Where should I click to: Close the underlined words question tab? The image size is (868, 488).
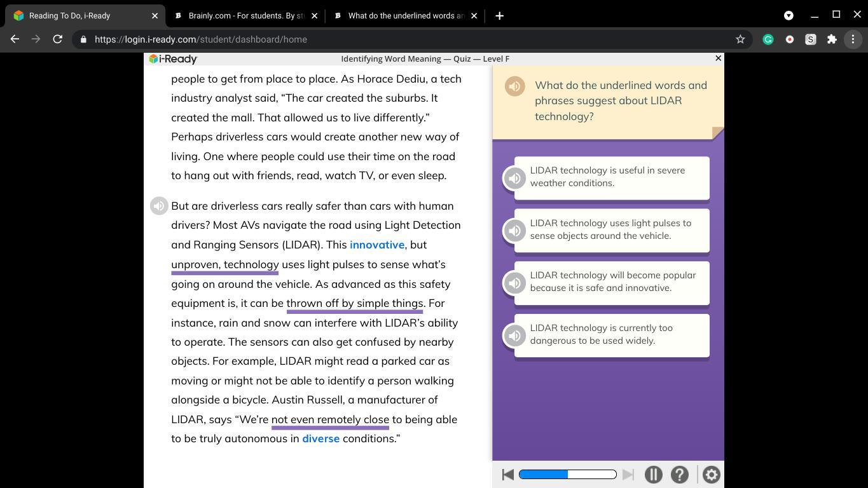[x=474, y=16]
